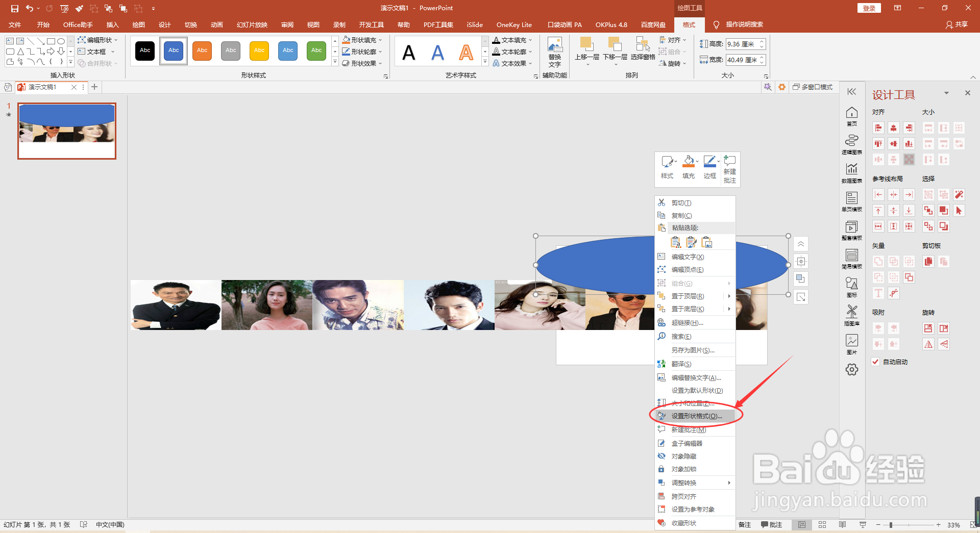Expand the Bring to Front (置于顶层) submenu
980x533 pixels.
pos(695,296)
